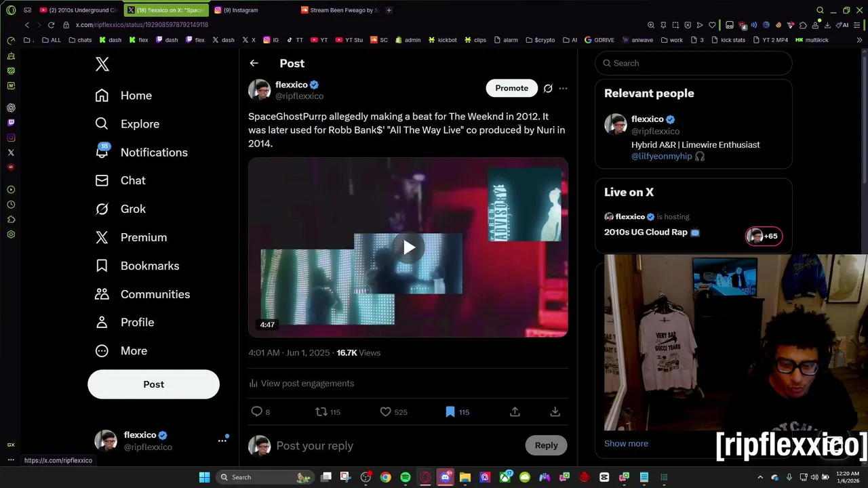Click the grey Reply button
868x488 pixels.
pos(546,445)
